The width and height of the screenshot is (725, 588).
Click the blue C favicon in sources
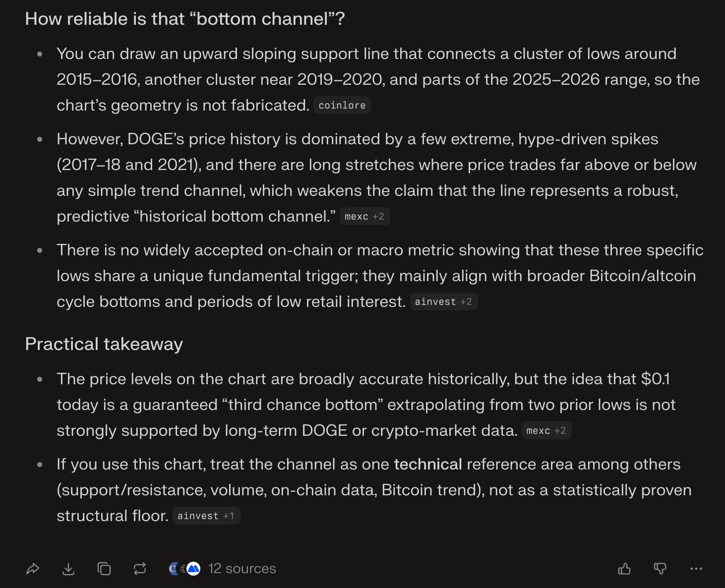point(173,569)
